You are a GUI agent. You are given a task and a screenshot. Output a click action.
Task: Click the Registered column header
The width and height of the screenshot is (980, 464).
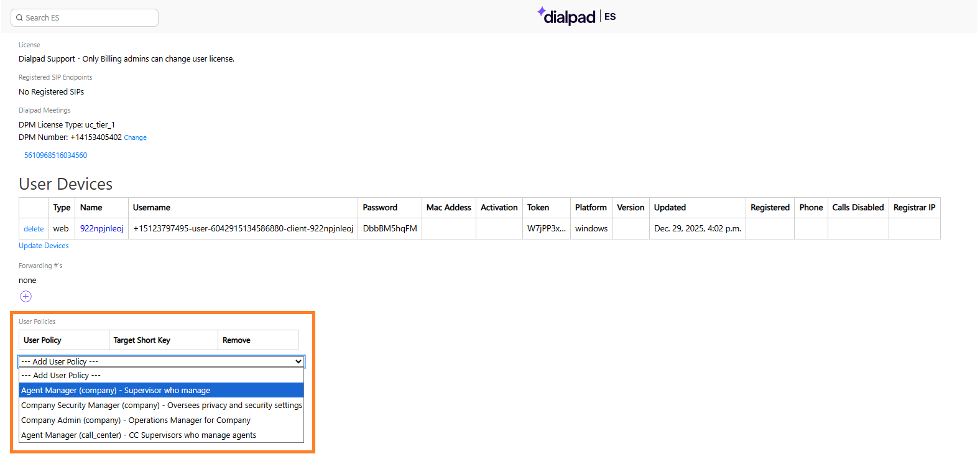coord(770,208)
